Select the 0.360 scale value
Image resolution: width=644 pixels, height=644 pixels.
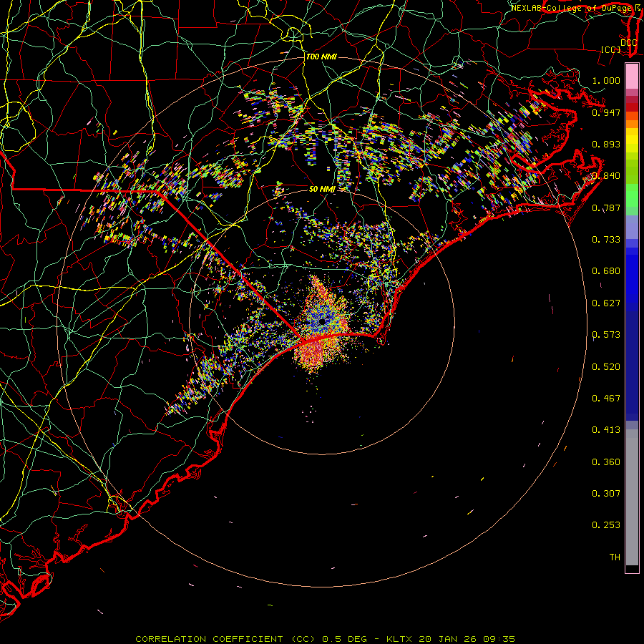pos(606,462)
